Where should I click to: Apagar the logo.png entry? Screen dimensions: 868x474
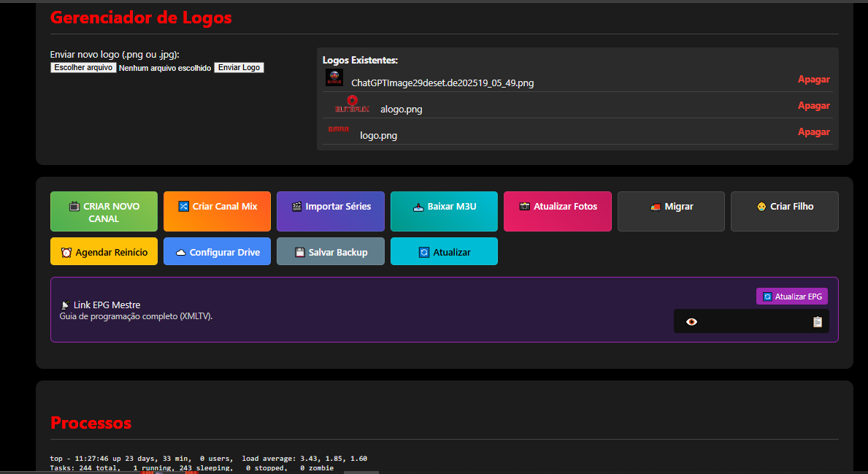813,131
